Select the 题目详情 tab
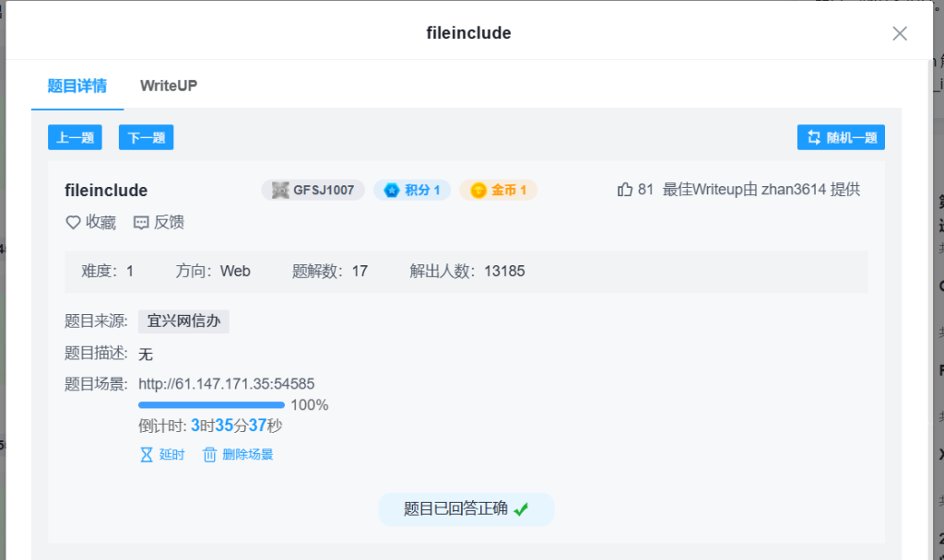The width and height of the screenshot is (944, 560). coord(77,86)
